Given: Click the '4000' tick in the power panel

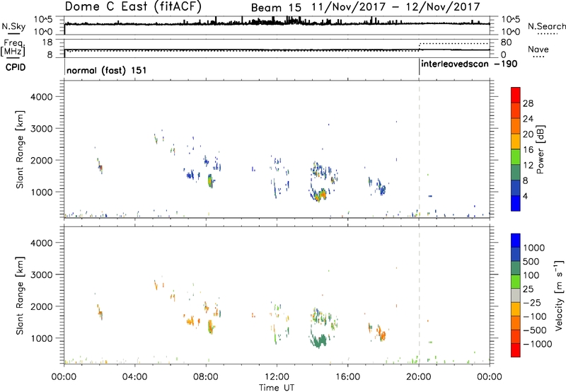Looking at the screenshot, I should (x=41, y=97).
